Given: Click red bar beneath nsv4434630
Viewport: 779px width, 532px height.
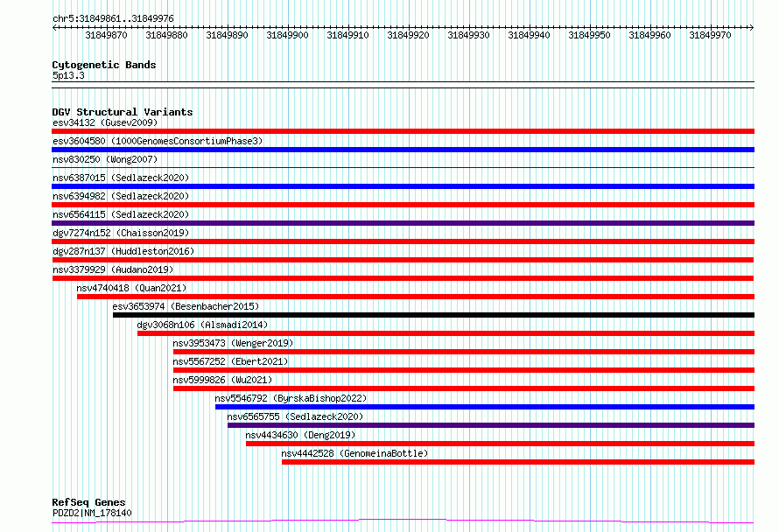Looking at the screenshot, I should 501,444.
